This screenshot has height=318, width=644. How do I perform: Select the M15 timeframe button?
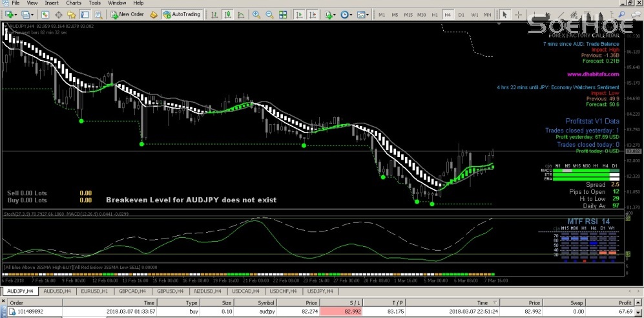pos(408,14)
